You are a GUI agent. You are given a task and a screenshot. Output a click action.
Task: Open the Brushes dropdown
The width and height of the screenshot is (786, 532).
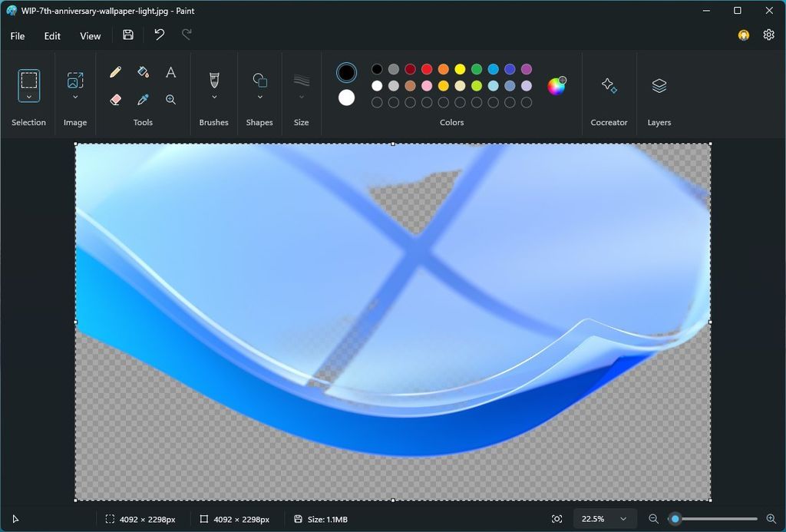pyautogui.click(x=213, y=98)
